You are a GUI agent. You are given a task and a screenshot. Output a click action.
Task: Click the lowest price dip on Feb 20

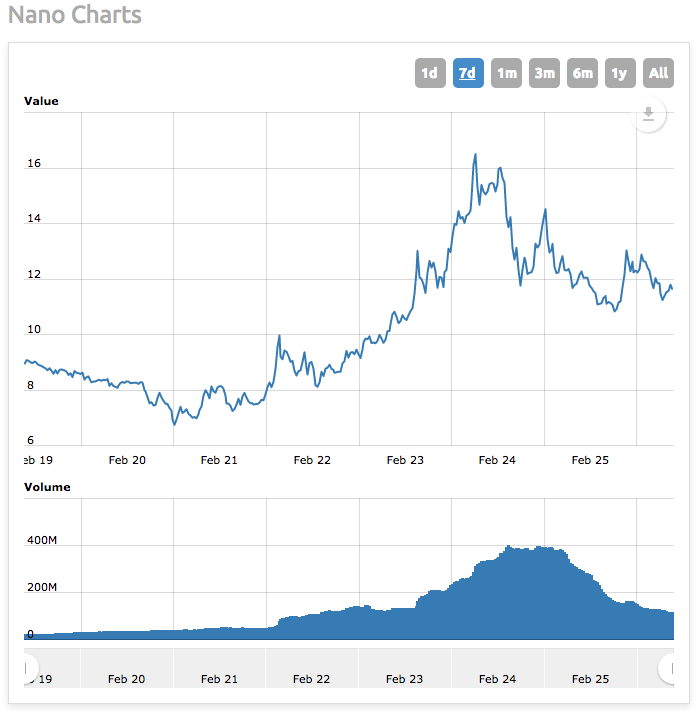(x=174, y=424)
